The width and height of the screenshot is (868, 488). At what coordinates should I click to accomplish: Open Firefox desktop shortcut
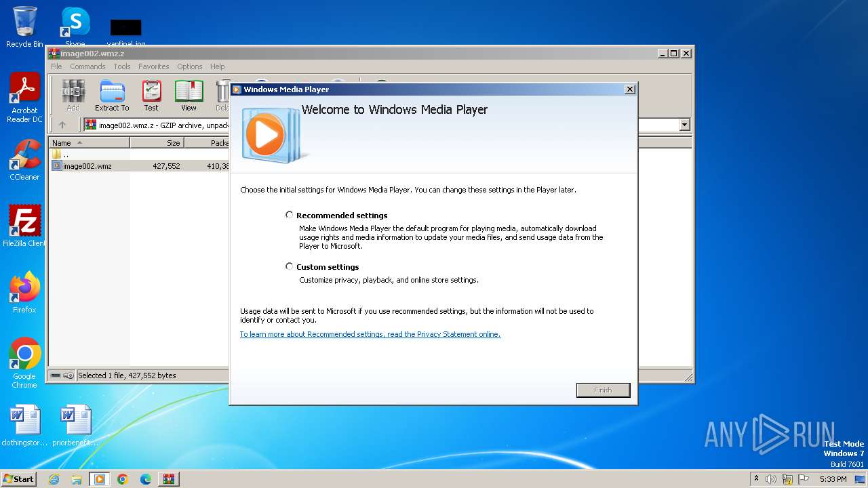tap(24, 293)
